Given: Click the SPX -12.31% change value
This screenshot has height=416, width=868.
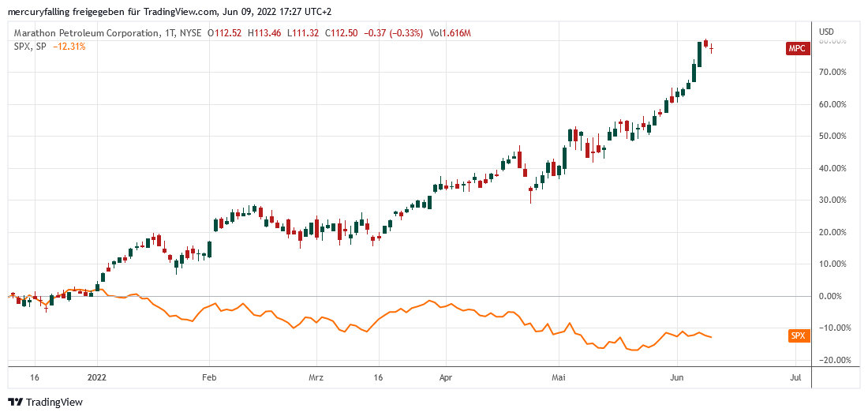Looking at the screenshot, I should pyautogui.click(x=69, y=47).
